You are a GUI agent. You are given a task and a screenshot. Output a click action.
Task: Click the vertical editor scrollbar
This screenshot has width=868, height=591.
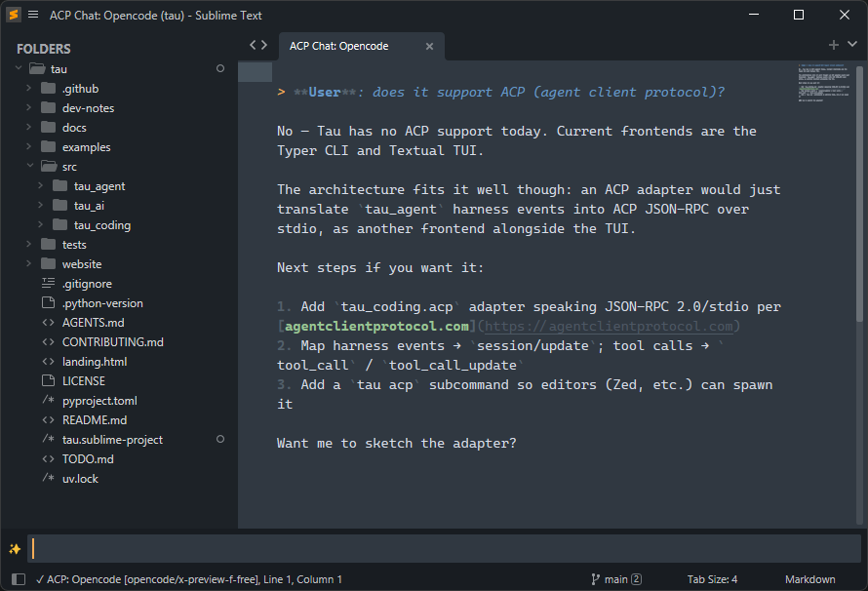pyautogui.click(x=859, y=194)
